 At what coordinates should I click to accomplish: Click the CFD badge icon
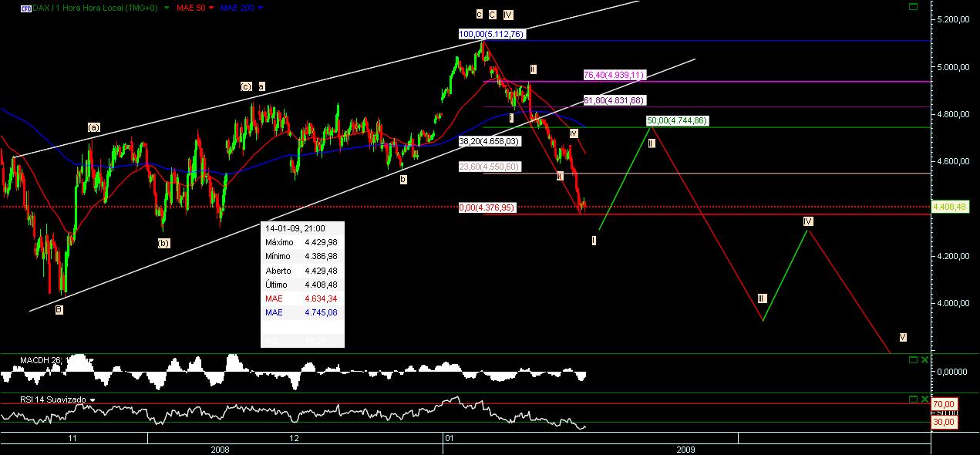[25, 7]
